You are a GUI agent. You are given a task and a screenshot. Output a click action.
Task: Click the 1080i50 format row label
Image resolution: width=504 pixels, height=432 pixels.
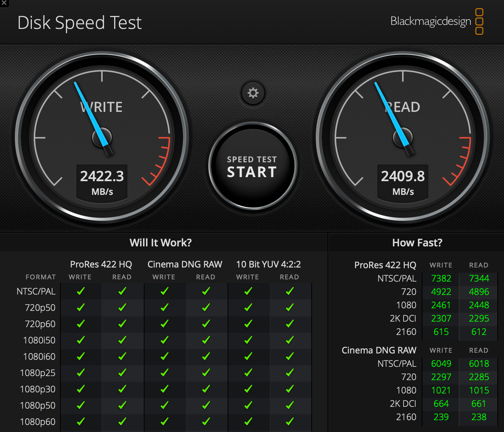pyautogui.click(x=39, y=340)
